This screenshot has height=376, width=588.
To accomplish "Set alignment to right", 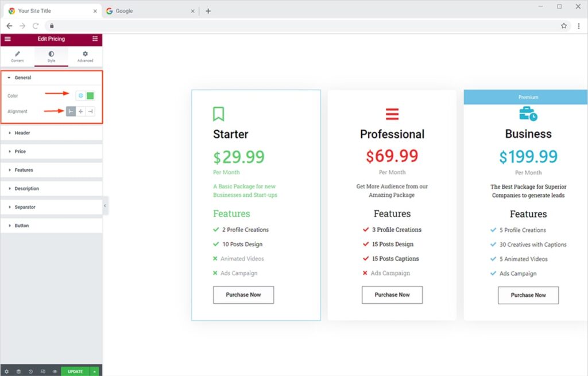I will click(x=90, y=111).
